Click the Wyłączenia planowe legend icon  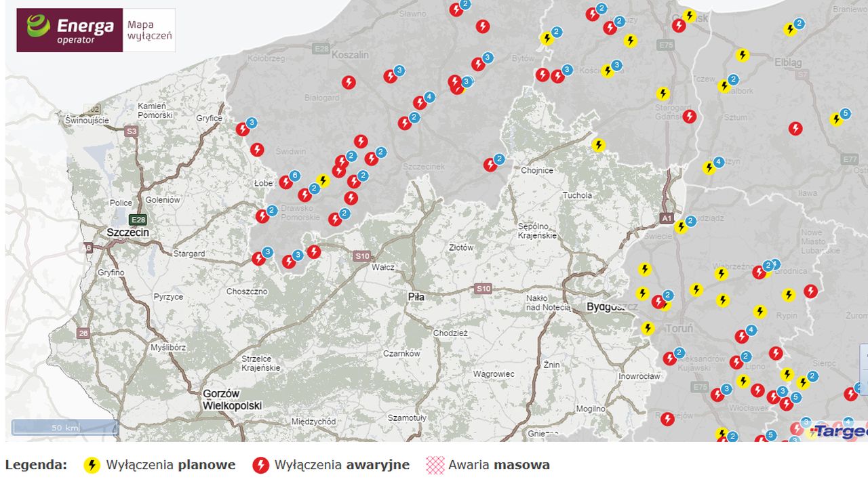(x=92, y=465)
